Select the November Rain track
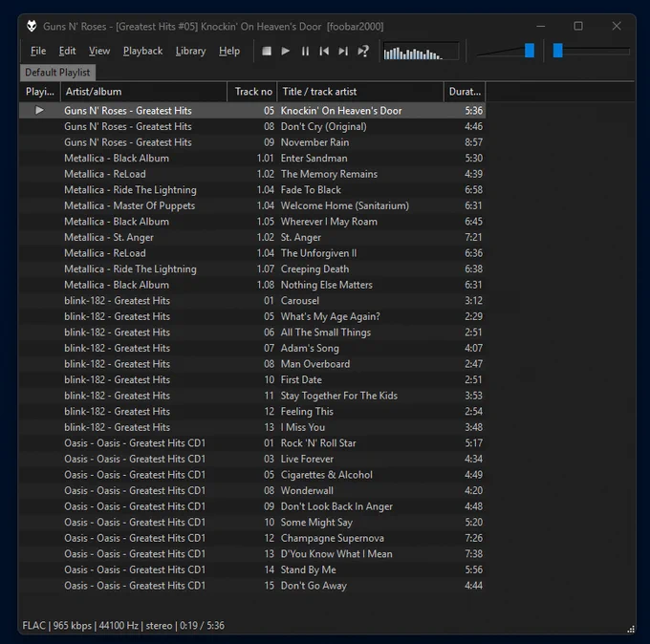Image resolution: width=650 pixels, height=644 pixels. pyautogui.click(x=252, y=142)
